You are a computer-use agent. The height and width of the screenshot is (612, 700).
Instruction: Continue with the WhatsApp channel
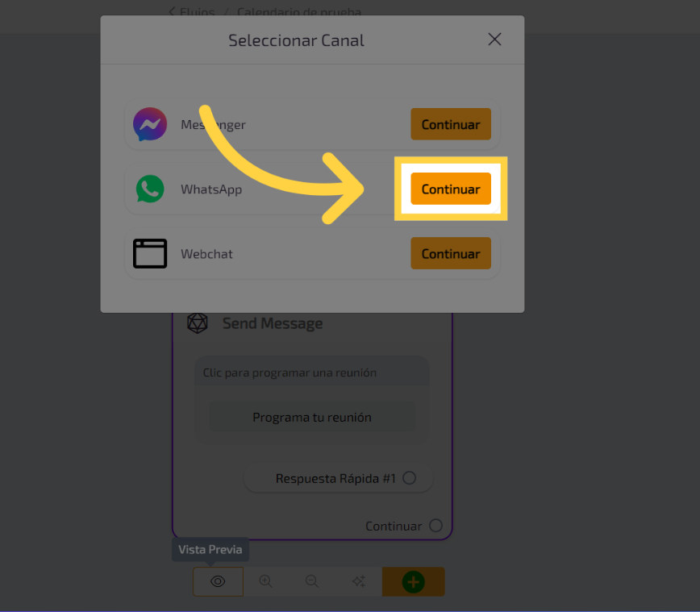click(x=450, y=189)
